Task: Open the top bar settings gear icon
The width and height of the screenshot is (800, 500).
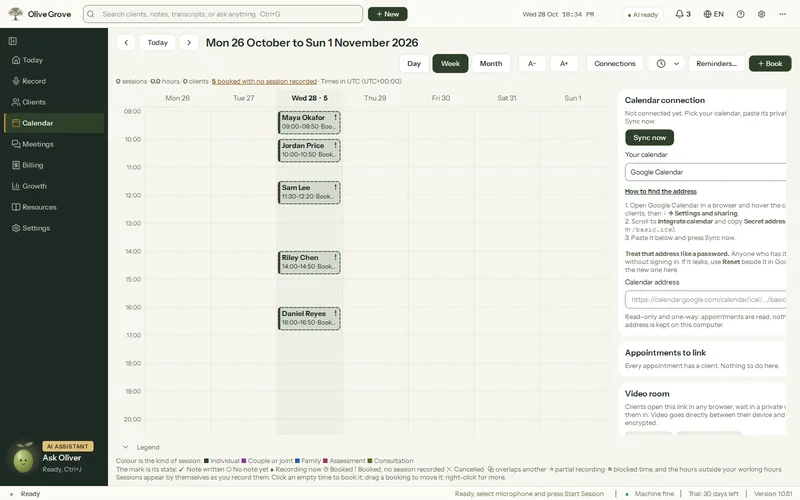Action: (x=761, y=14)
